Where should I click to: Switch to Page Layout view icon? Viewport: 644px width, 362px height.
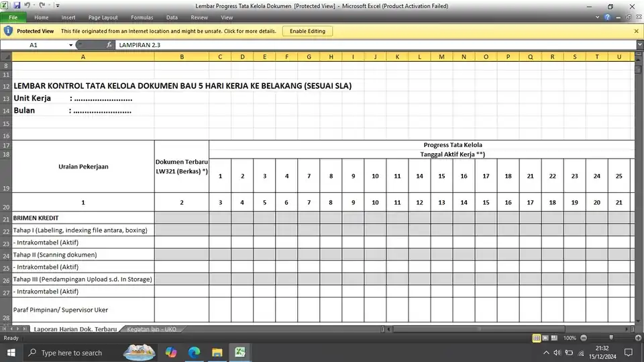click(x=545, y=338)
